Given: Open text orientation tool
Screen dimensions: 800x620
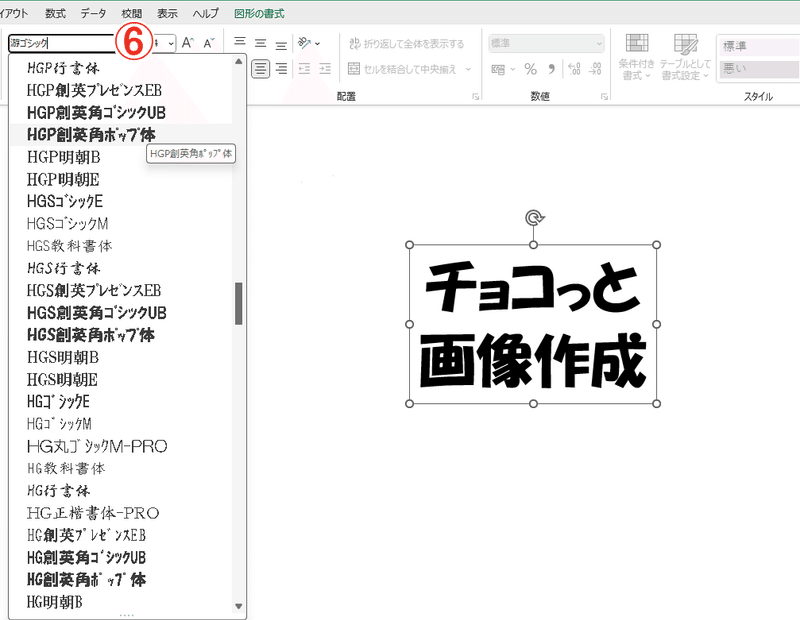Looking at the screenshot, I should click(305, 43).
